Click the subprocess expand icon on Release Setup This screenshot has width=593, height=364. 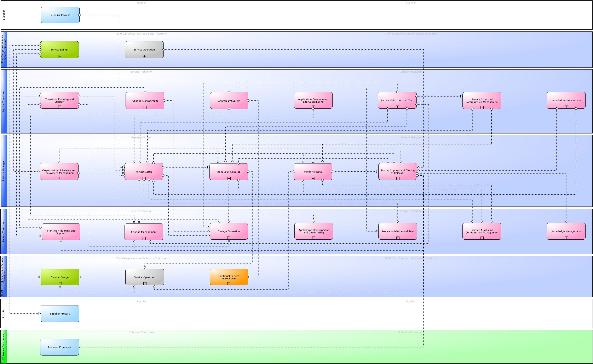[144, 178]
